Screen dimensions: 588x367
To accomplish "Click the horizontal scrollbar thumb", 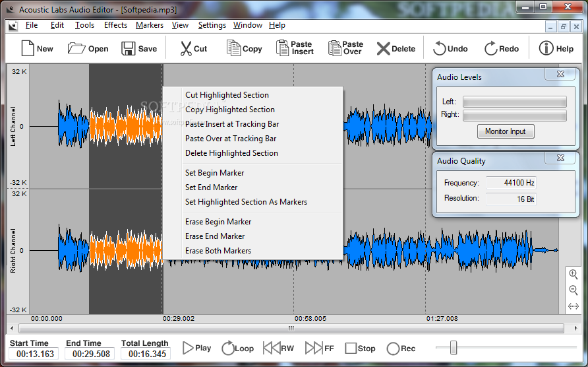I will 291,328.
